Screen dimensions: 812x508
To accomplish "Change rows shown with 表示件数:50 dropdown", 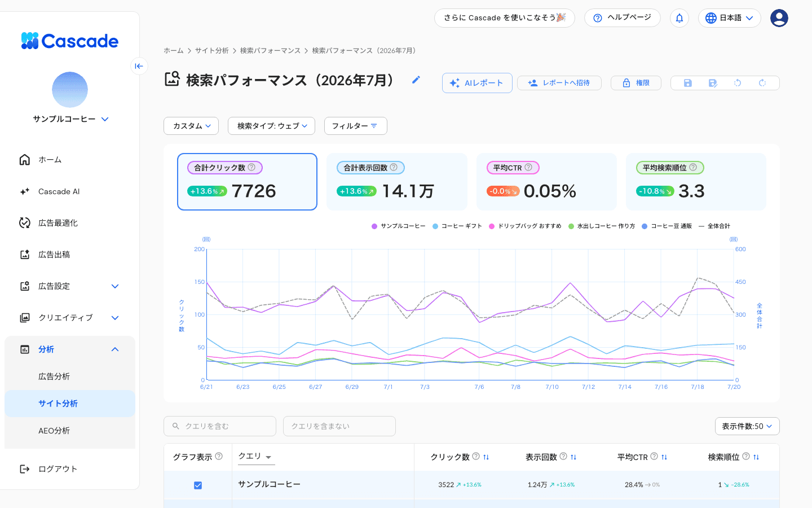I will click(747, 426).
